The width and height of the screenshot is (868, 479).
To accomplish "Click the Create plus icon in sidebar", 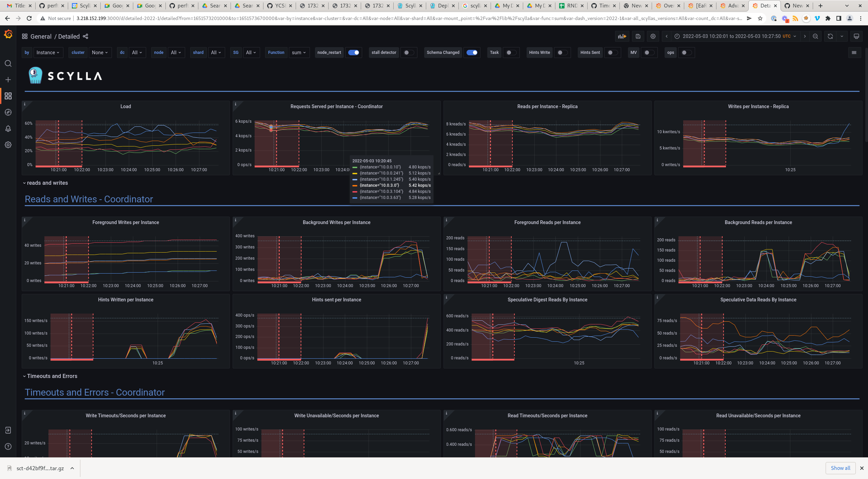I will [x=8, y=80].
